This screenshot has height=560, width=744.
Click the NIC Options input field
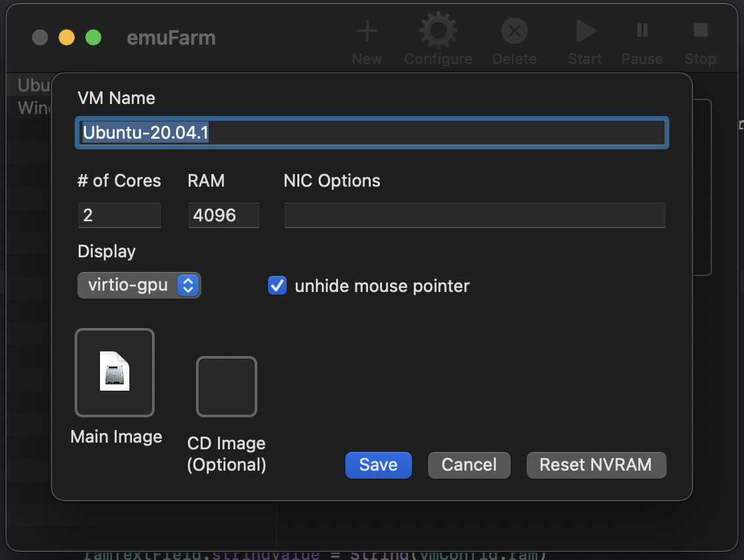[475, 216]
